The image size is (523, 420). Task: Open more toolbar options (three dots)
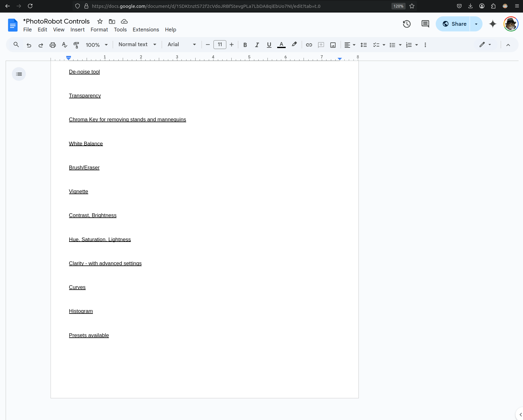coord(425,45)
